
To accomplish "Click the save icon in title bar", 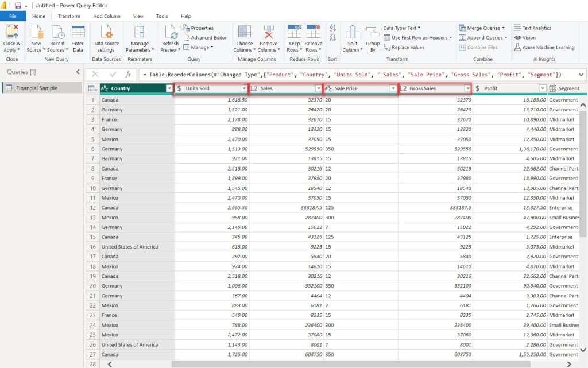I will (18, 6).
